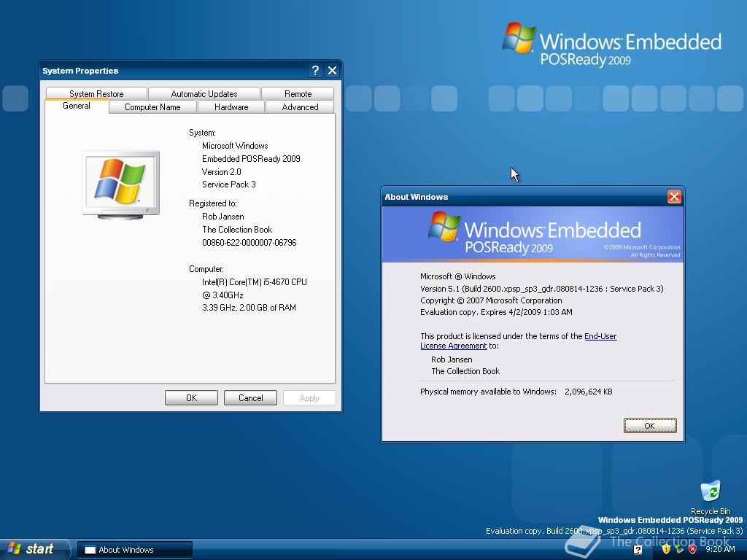The height and width of the screenshot is (560, 747).
Task: Open the Start menu
Action: click(34, 549)
